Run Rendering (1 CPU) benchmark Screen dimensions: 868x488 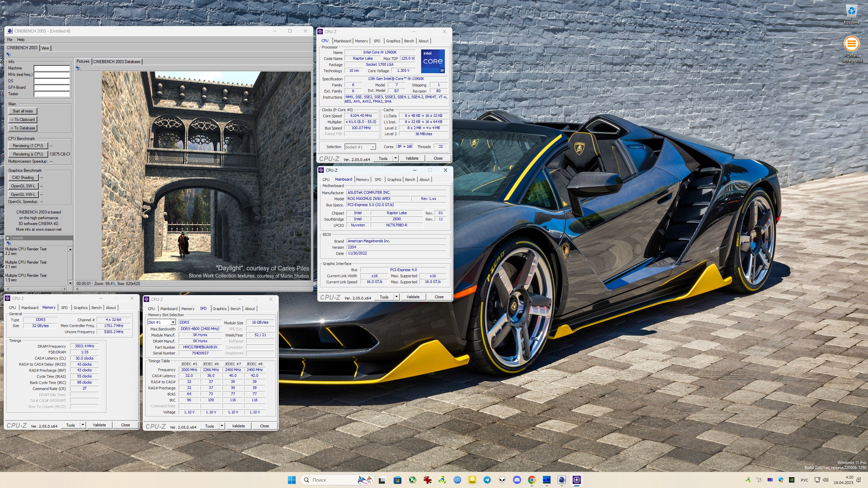click(x=28, y=146)
